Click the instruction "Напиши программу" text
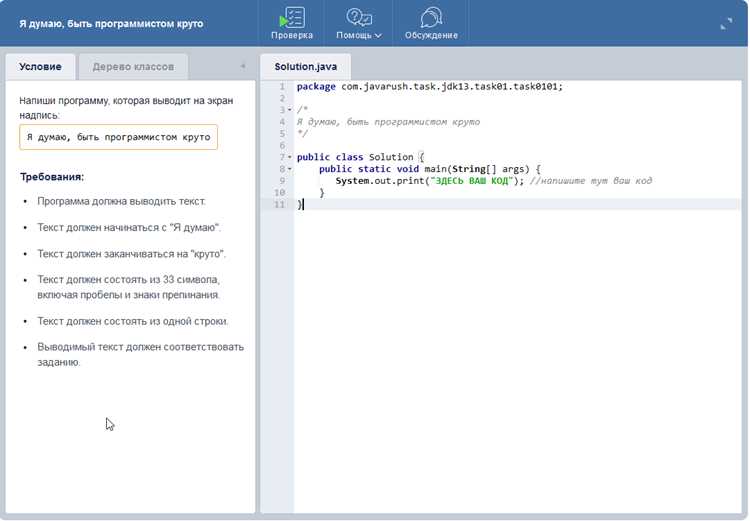 click(x=126, y=108)
